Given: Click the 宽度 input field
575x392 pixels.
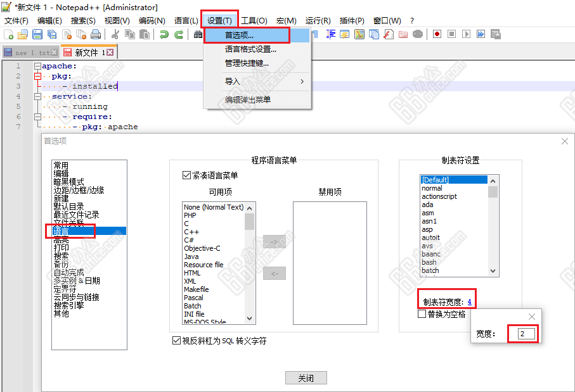Looking at the screenshot, I should coord(526,334).
